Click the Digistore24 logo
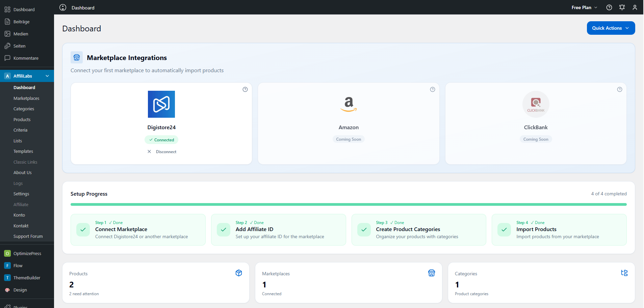The height and width of the screenshot is (308, 644). coord(161,104)
